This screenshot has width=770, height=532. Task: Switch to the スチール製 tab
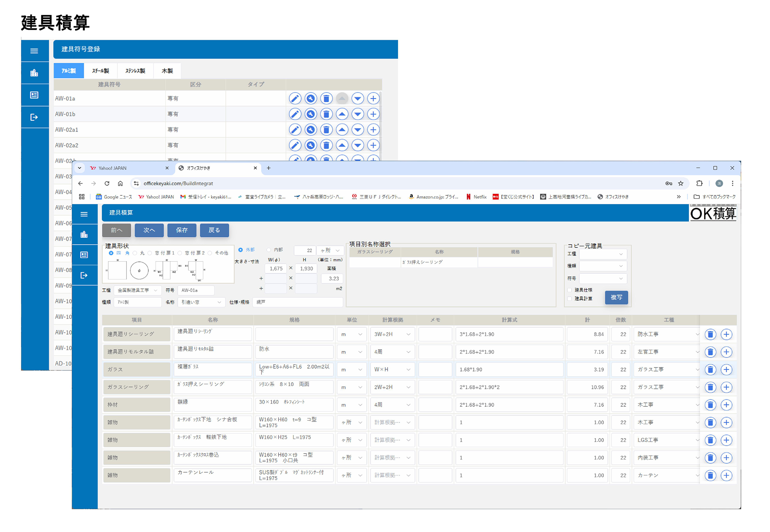(x=100, y=71)
